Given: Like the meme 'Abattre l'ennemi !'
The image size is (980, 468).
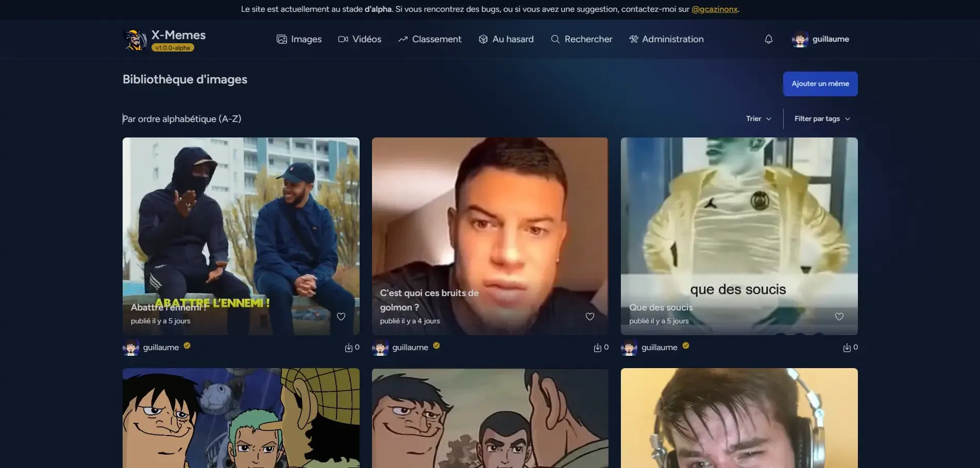Looking at the screenshot, I should click(341, 316).
